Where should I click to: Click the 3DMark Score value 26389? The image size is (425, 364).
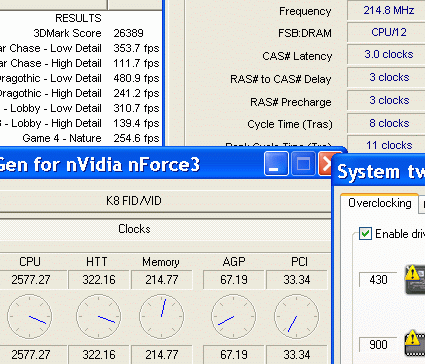129,33
